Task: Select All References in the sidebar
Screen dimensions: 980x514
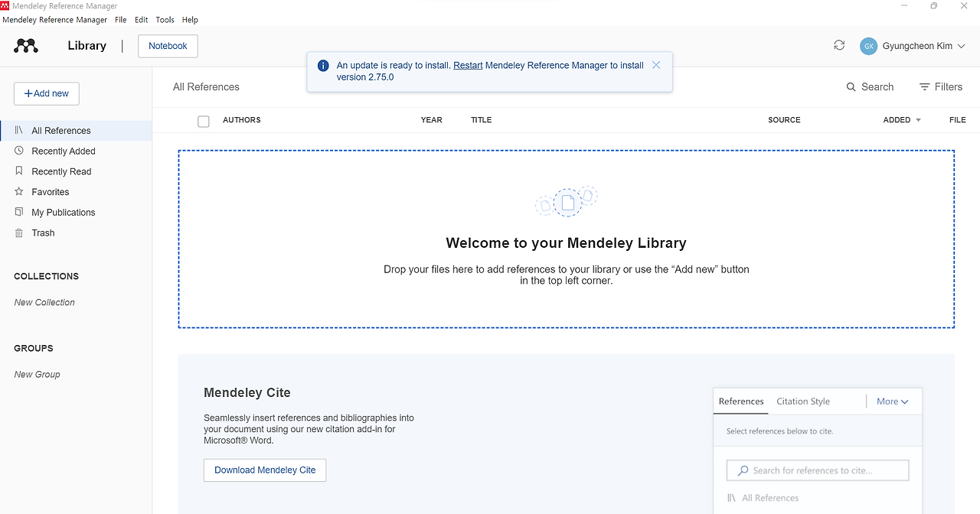Action: pyautogui.click(x=76, y=131)
